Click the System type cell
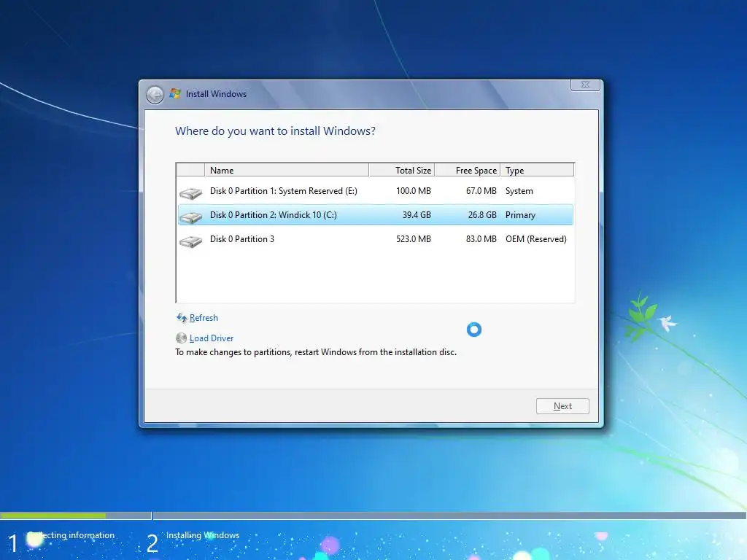The image size is (747, 560). pos(519,191)
